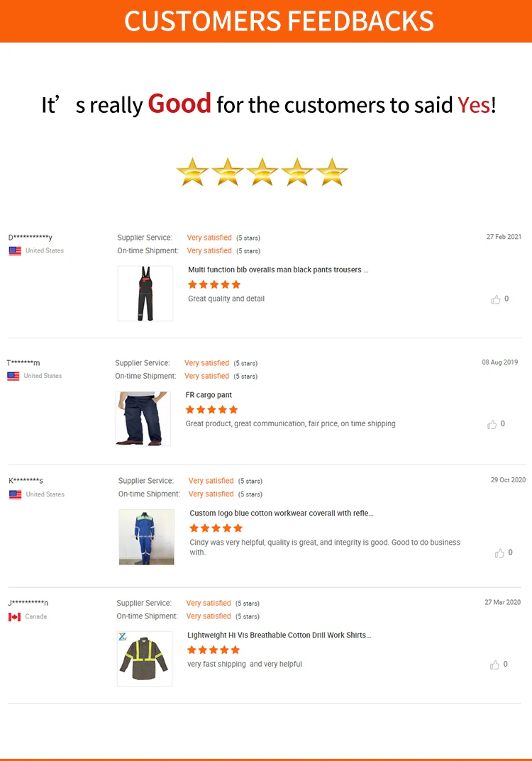Open 'Lightweight Hi Vis Breathable' shirt link
532x761 pixels.
pos(279,635)
